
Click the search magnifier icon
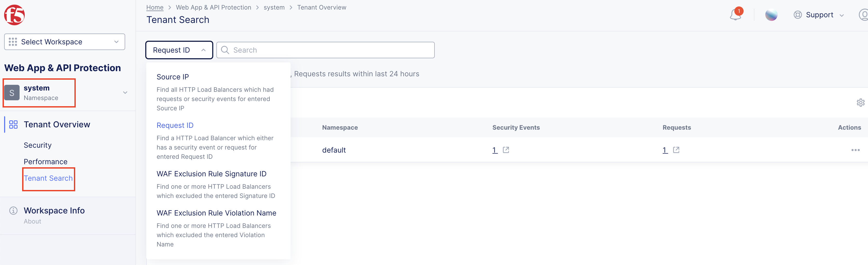(225, 50)
